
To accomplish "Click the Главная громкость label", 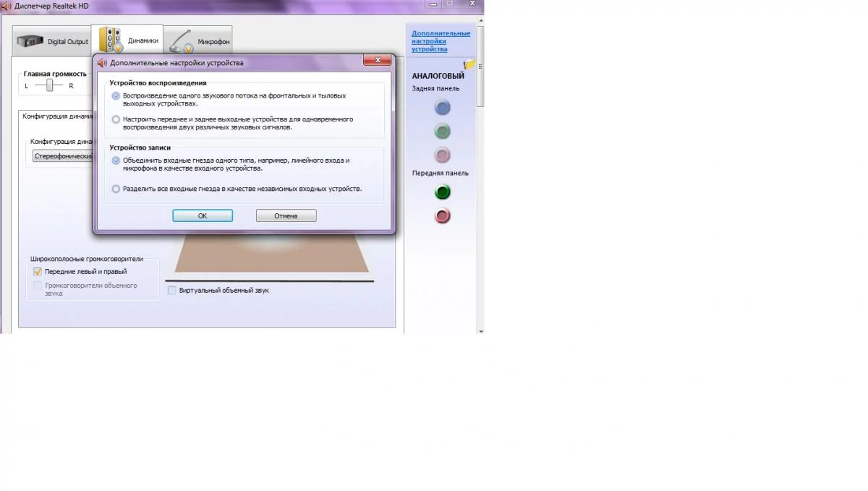I will click(x=55, y=74).
